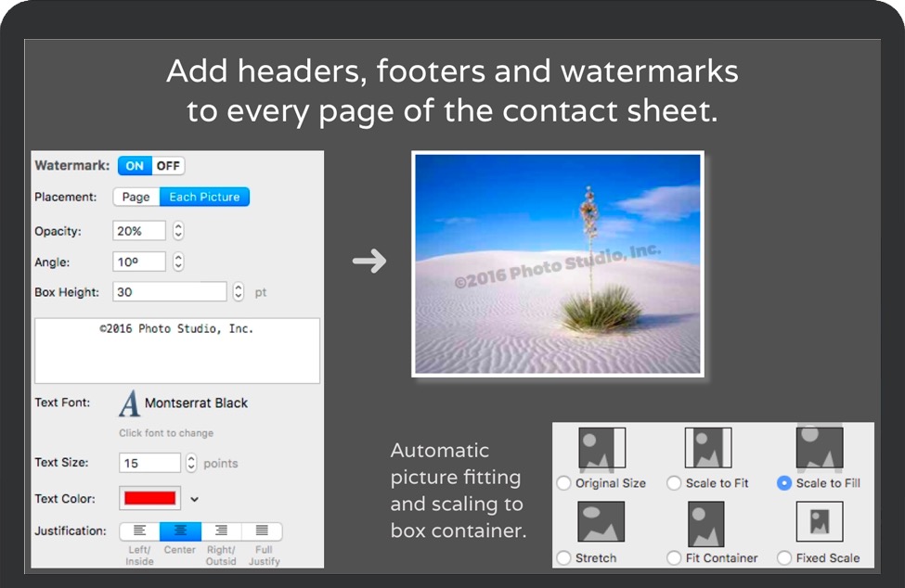Turn the watermark OFF

(x=168, y=166)
